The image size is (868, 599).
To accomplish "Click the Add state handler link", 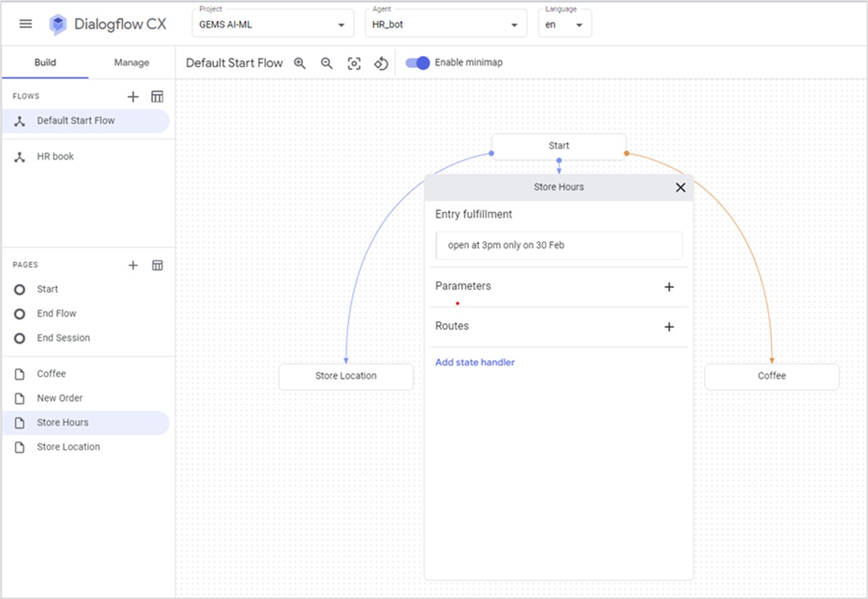I will (474, 362).
